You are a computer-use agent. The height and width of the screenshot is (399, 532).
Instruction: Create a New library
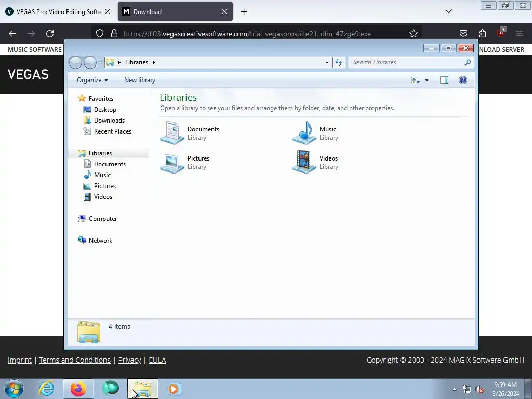pos(139,80)
